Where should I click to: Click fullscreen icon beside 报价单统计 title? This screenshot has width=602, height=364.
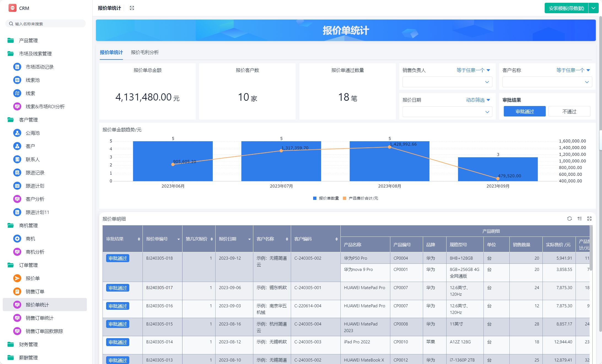pyautogui.click(x=132, y=8)
